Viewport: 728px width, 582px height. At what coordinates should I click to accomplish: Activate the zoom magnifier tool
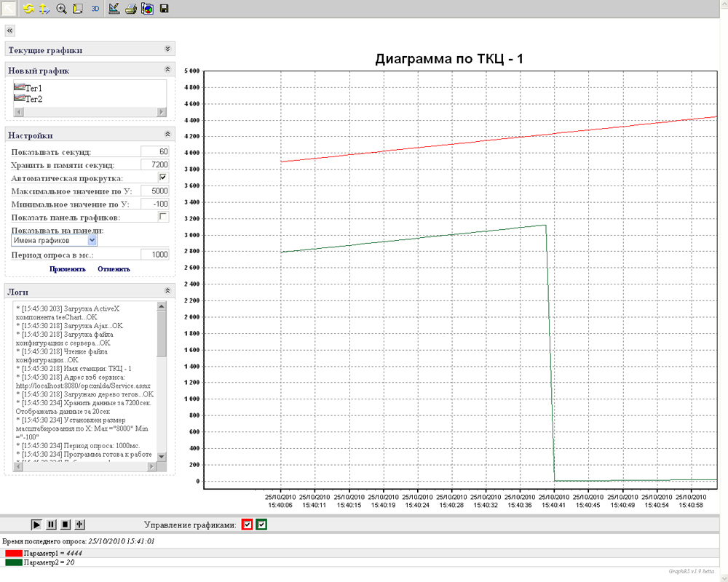(x=61, y=9)
